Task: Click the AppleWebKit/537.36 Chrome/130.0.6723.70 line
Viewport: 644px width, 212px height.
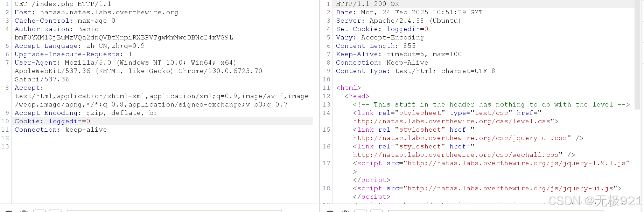Action: (x=138, y=71)
